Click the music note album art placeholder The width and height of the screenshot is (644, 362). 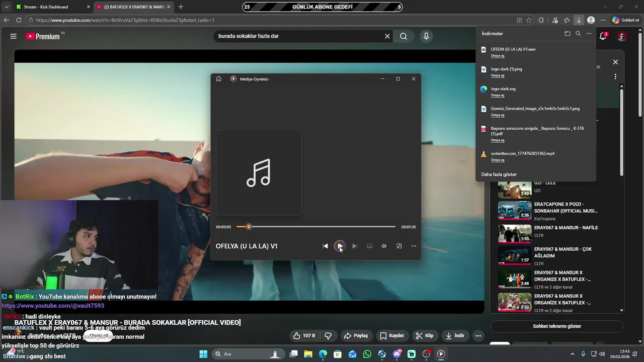[x=259, y=172]
